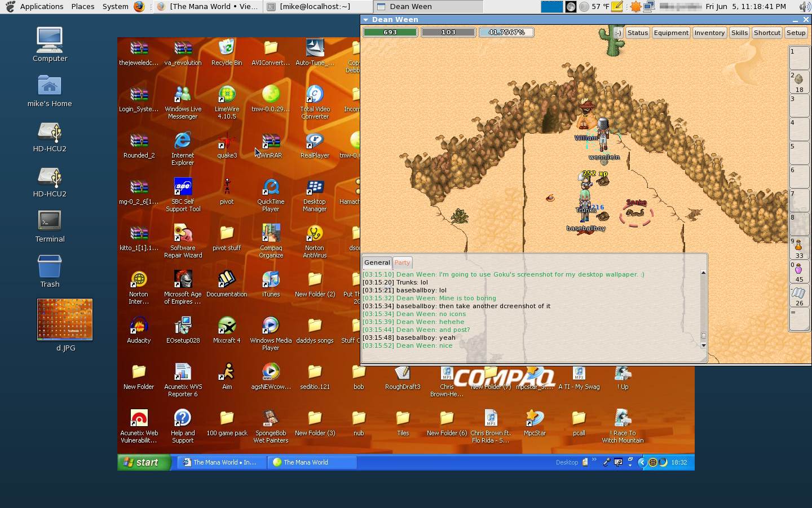Image resolution: width=812 pixels, height=508 pixels.
Task: Click the orange starburst notification icon
Action: (x=636, y=7)
